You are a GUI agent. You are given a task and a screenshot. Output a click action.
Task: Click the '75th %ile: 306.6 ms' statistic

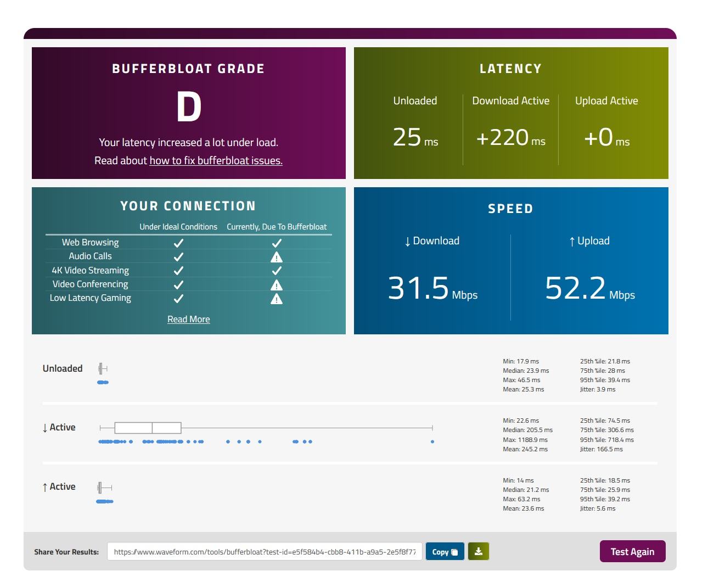(607, 430)
